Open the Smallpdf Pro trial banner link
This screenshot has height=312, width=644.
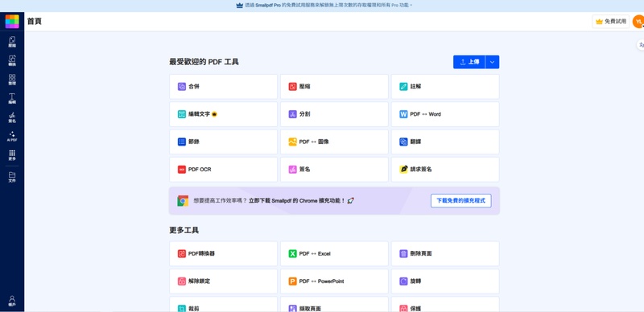point(324,6)
